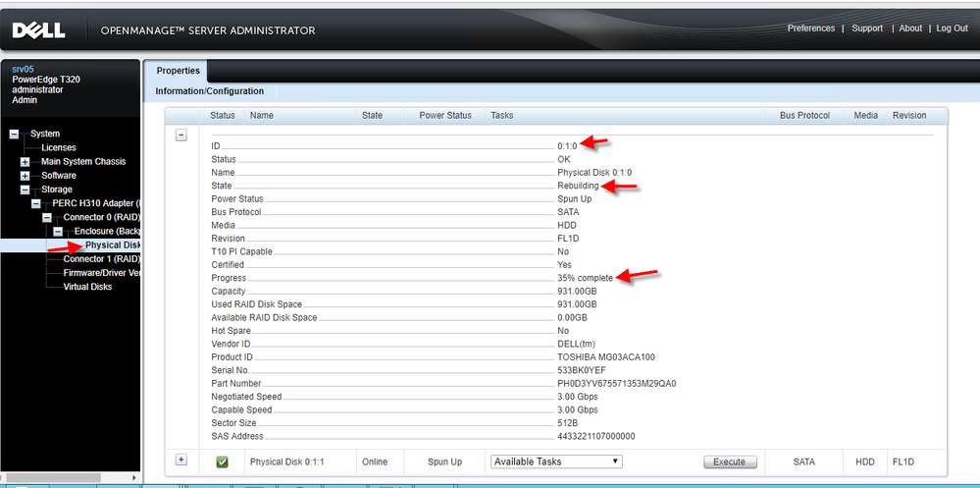Collapse the Enclosure (Backplane) node

click(58, 232)
